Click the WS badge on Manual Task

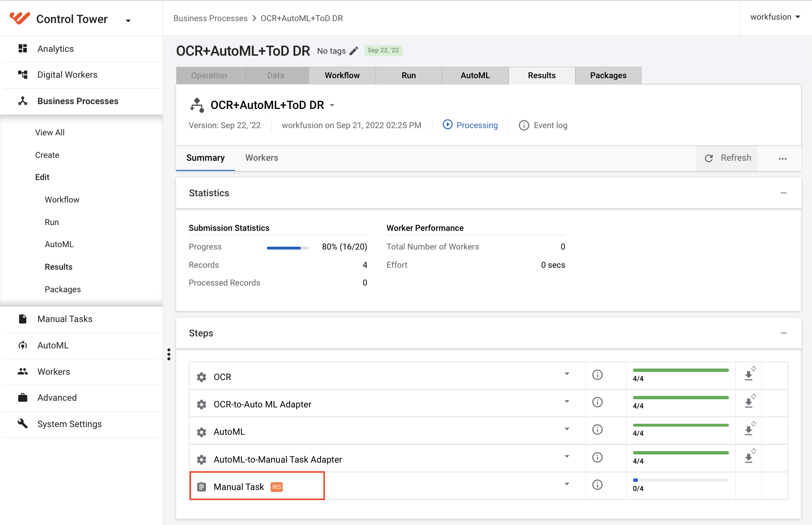tap(277, 487)
